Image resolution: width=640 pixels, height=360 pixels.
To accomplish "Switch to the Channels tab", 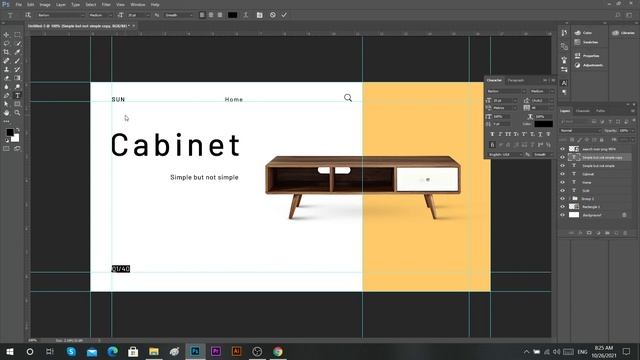I will [582, 111].
